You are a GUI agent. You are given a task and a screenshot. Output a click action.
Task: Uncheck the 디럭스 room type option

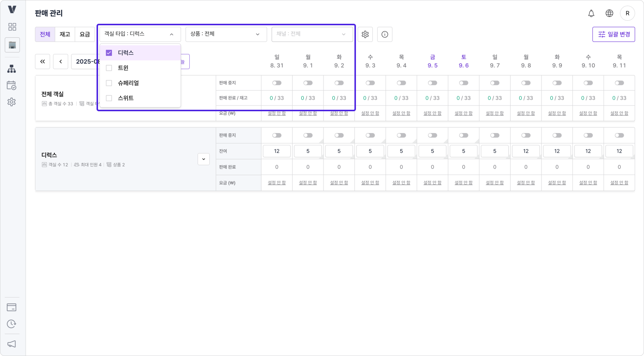pyautogui.click(x=109, y=53)
